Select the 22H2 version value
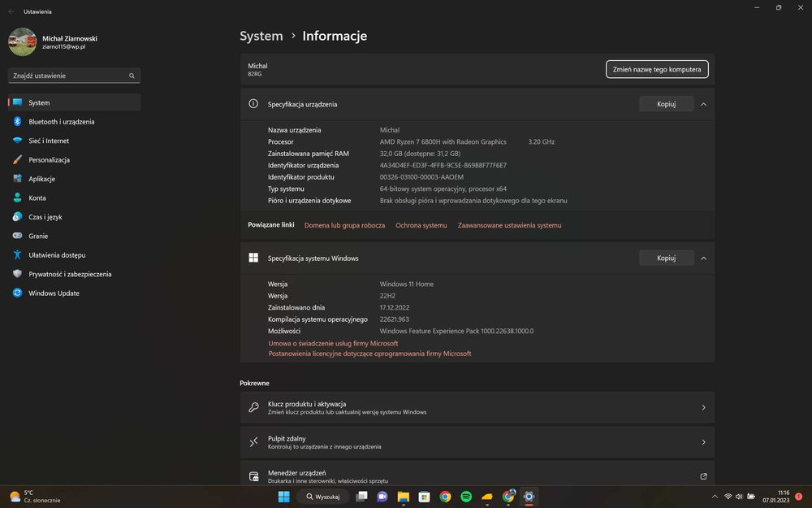Image resolution: width=812 pixels, height=508 pixels. (387, 296)
